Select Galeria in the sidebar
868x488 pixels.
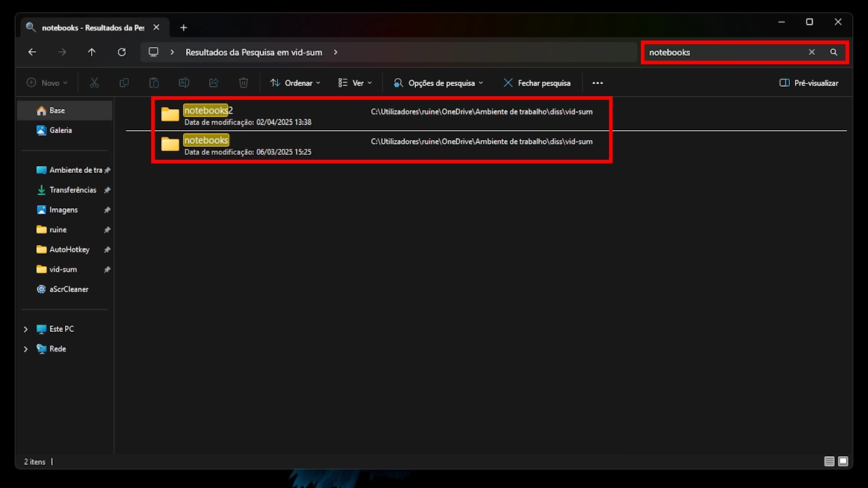click(x=61, y=130)
